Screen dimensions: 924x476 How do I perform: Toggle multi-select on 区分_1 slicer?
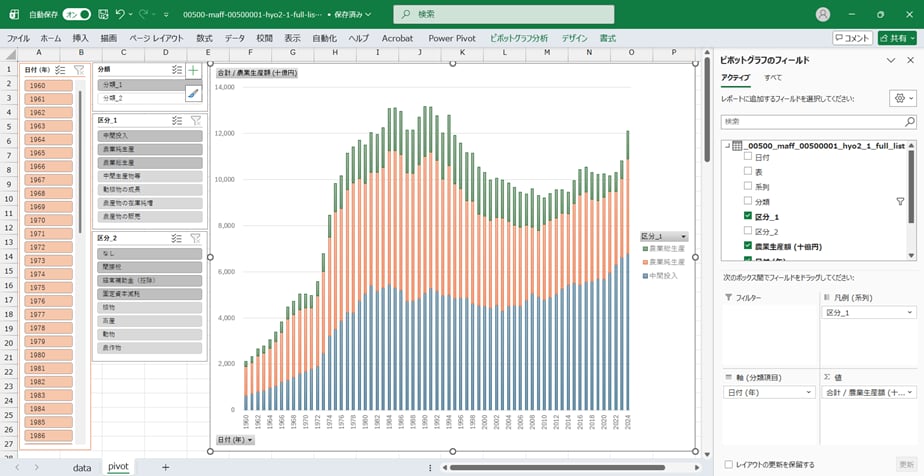click(176, 120)
